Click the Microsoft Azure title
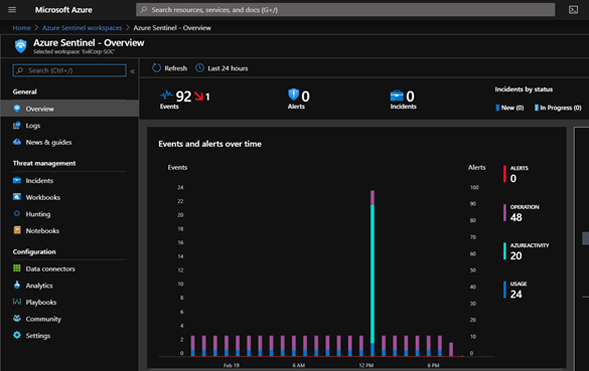This screenshot has width=589, height=371. pos(63,10)
